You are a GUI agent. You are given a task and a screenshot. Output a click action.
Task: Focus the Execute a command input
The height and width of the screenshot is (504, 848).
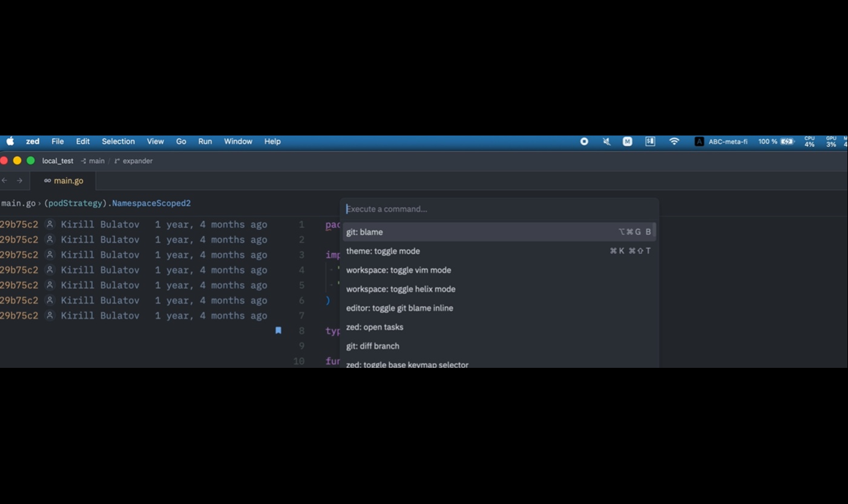(499, 209)
